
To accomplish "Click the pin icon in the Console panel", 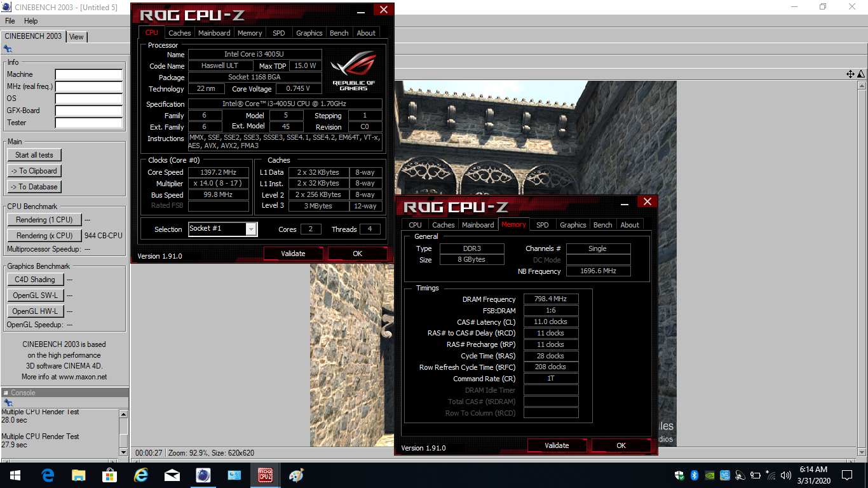I will (x=8, y=403).
